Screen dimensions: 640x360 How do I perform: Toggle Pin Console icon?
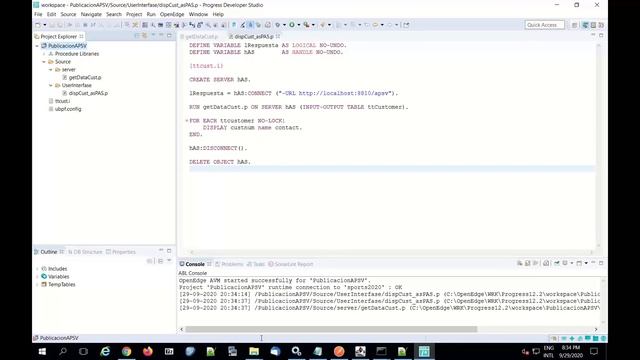[557, 263]
